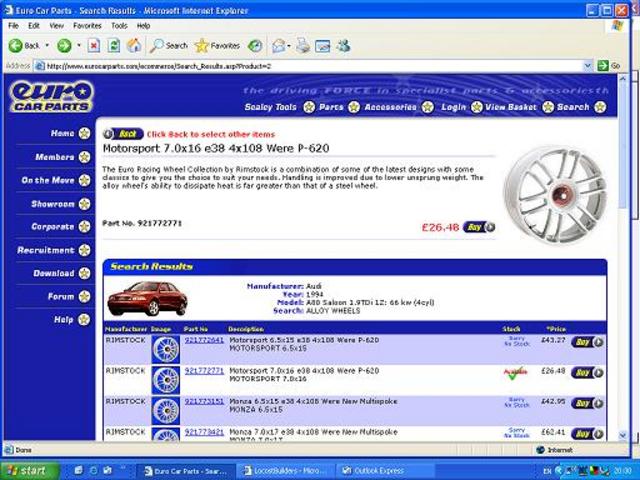
Task: Expand the address bar dropdown arrow
Action: click(588, 66)
